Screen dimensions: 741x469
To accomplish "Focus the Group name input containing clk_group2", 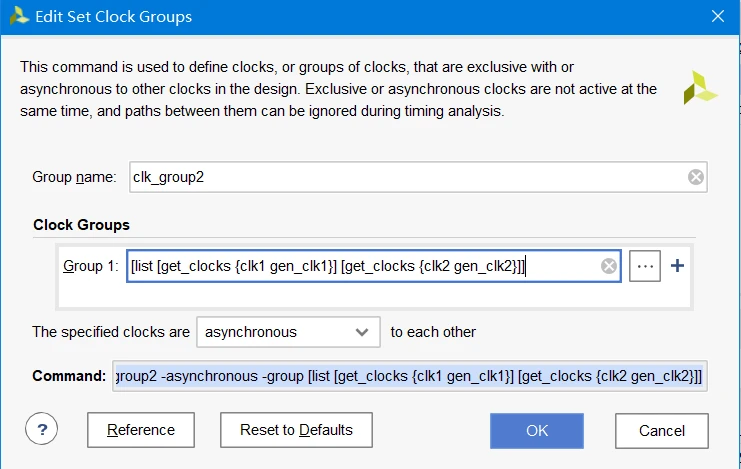I will pyautogui.click(x=400, y=177).
